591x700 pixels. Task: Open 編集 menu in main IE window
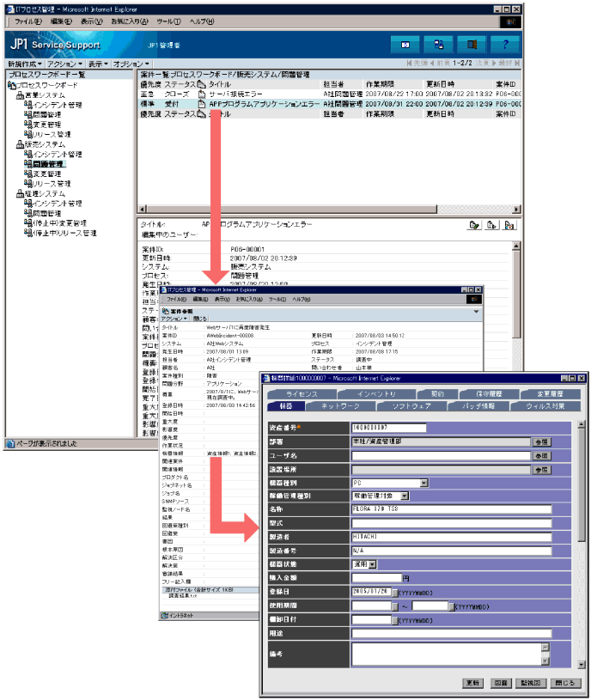coord(61,21)
